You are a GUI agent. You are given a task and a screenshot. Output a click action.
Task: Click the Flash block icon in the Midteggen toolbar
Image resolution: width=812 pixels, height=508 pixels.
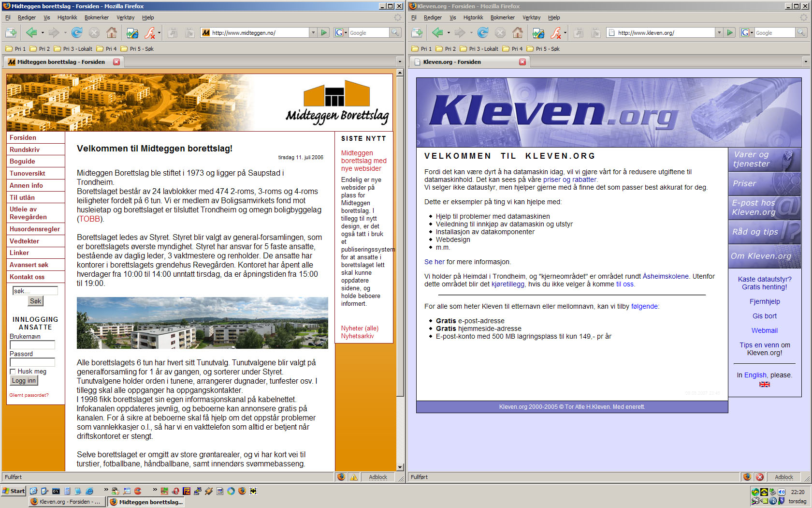149,33
